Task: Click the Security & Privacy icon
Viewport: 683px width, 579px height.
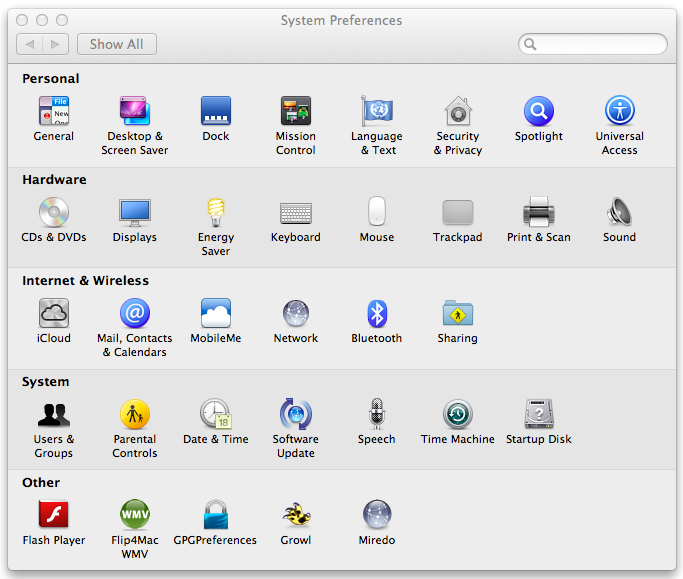Action: [457, 112]
